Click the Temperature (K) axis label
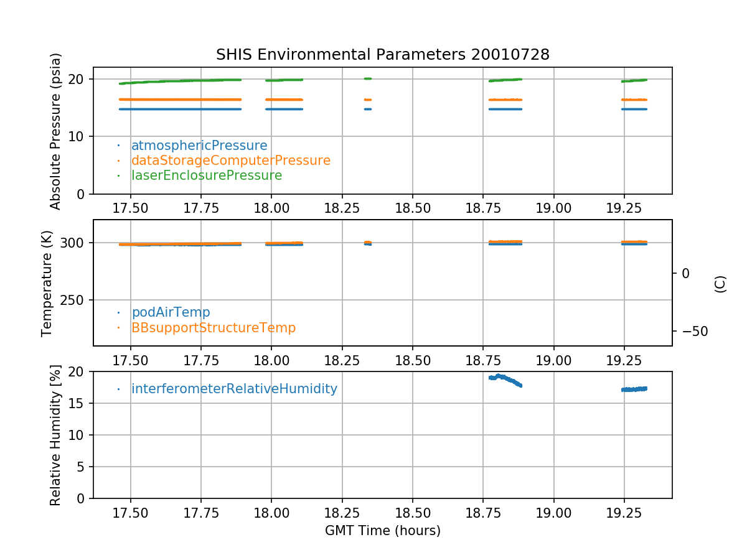747x560 pixels. [x=47, y=283]
